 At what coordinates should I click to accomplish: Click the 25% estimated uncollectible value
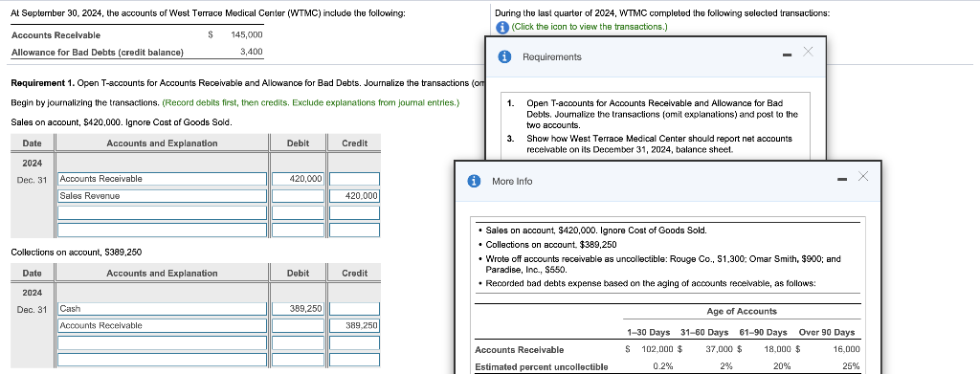(851, 366)
